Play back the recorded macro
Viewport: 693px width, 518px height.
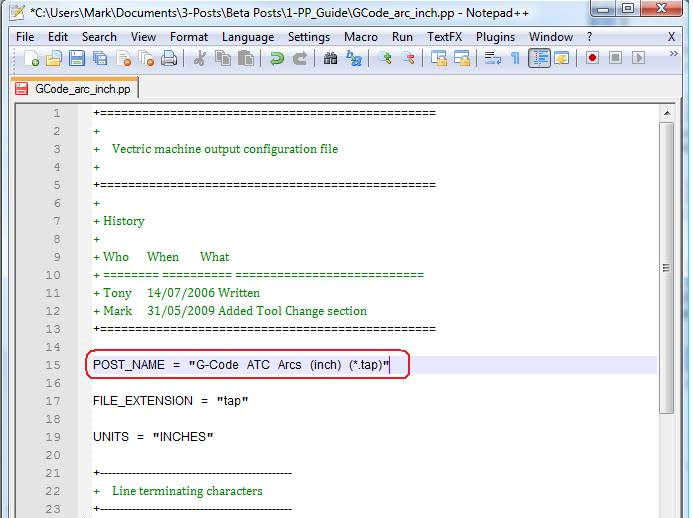tap(638, 58)
